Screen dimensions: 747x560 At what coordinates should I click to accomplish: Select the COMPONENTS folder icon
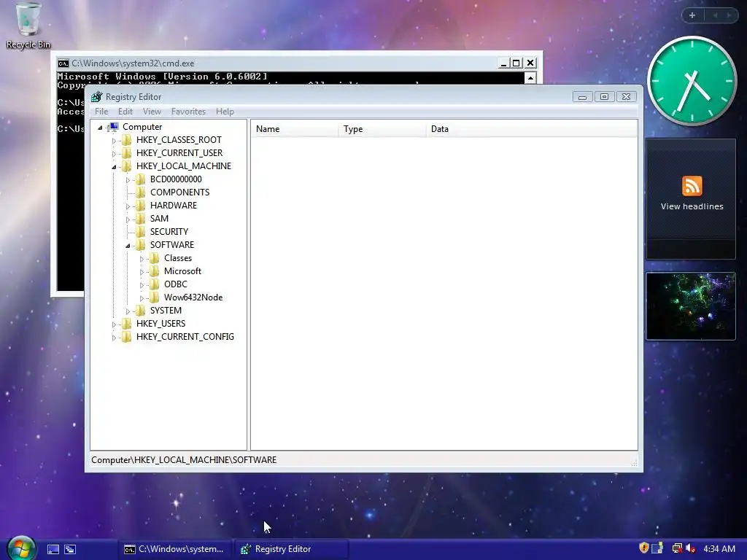(x=141, y=192)
